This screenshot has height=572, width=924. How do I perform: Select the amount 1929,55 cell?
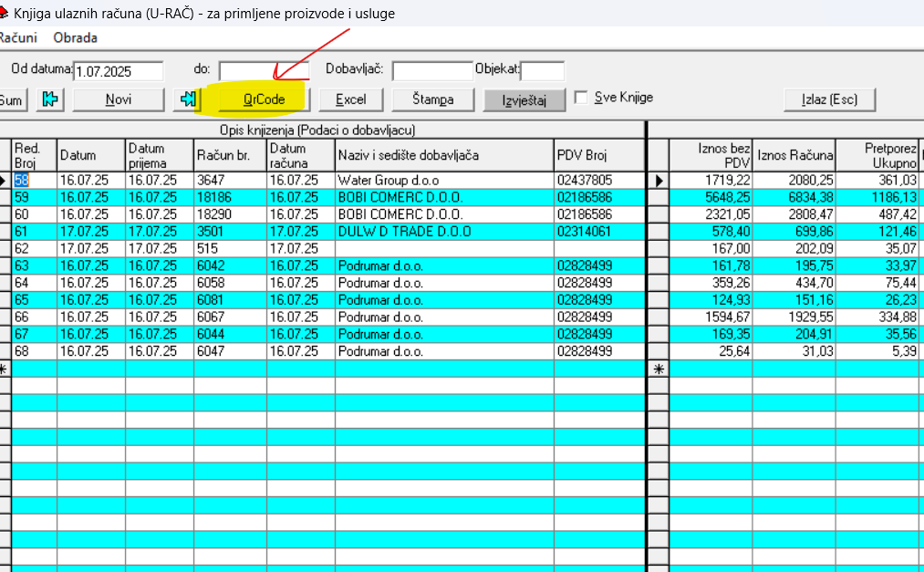point(794,317)
